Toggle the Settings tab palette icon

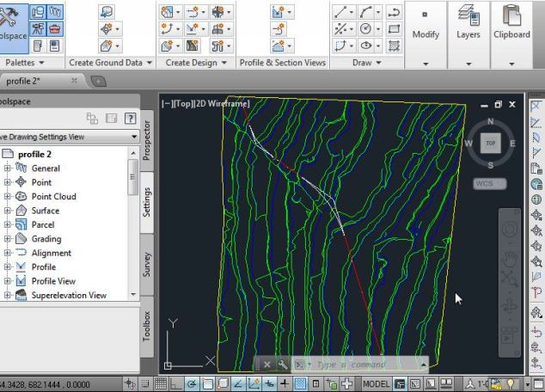pos(55,12)
